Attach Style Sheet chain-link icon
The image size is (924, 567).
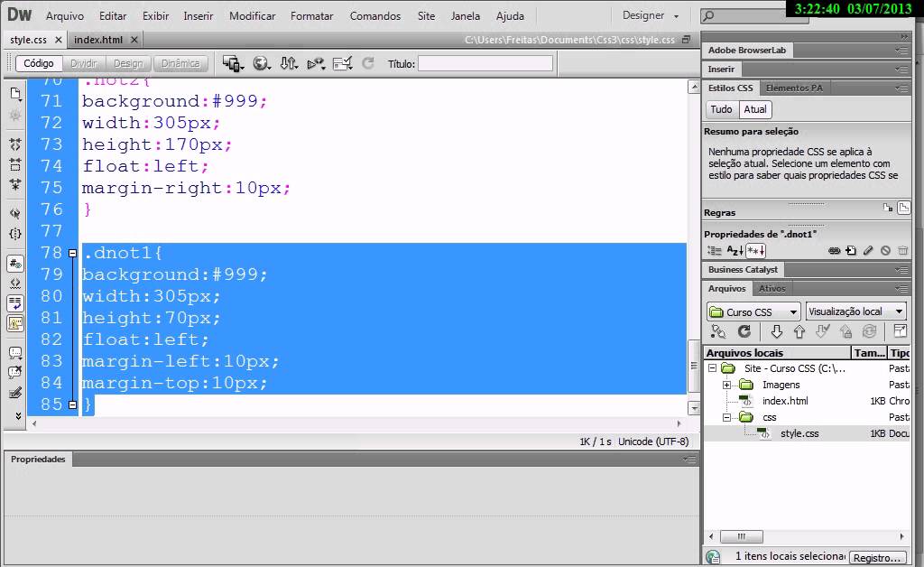(834, 250)
